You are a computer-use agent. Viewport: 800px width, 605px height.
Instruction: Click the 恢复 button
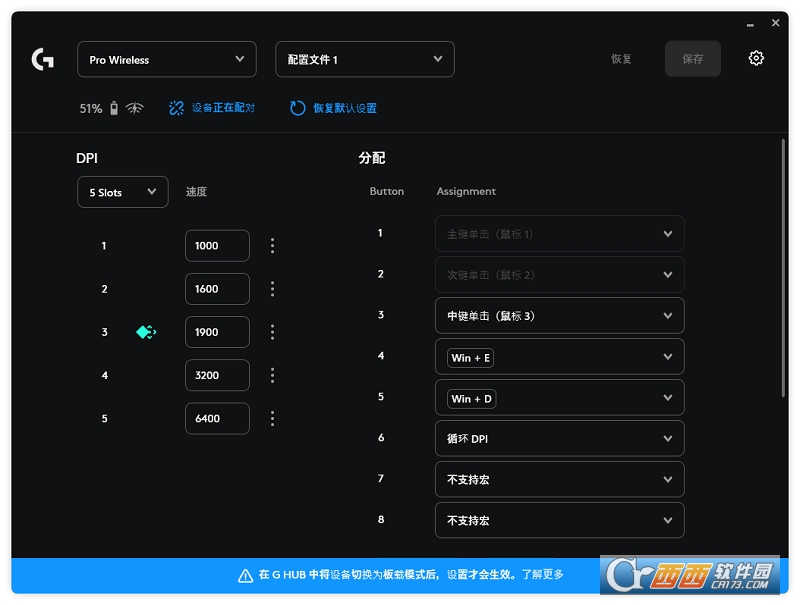(621, 59)
